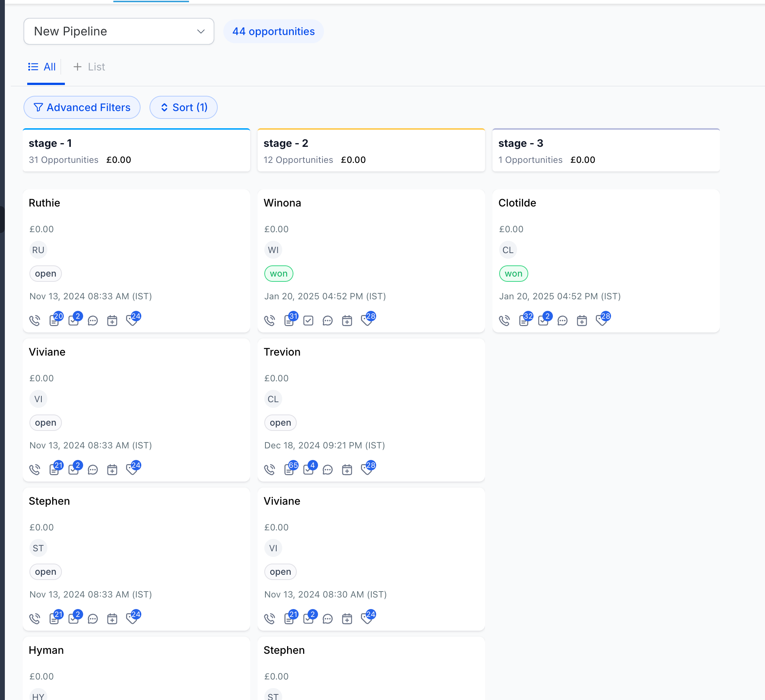The height and width of the screenshot is (700, 765).
Task: Open the New Pipeline dropdown
Action: 119,31
